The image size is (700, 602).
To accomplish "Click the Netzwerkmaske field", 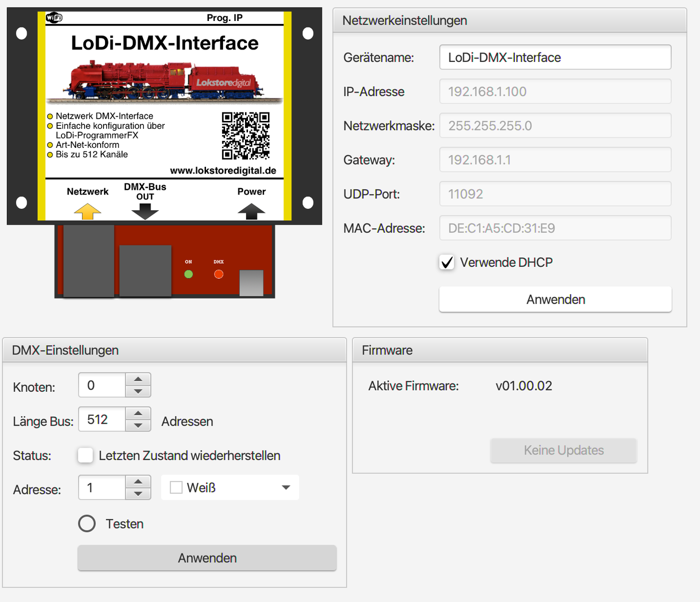I will pos(555,125).
